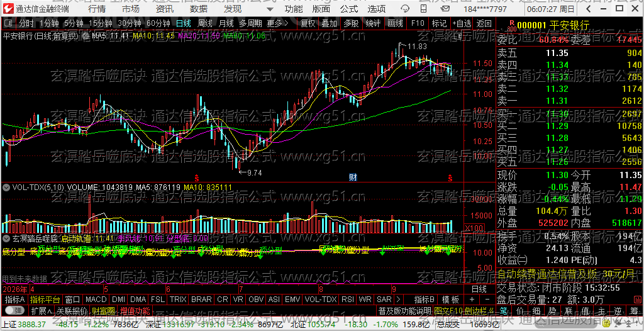Open the 日线 period selector at chart bottom
644x331 pixels.
click(x=479, y=289)
